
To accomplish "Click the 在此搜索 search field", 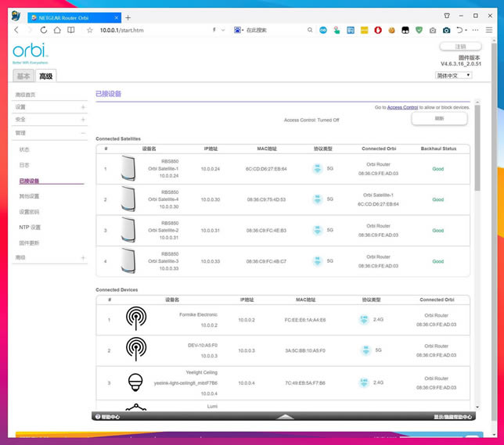I will pyautogui.click(x=256, y=31).
